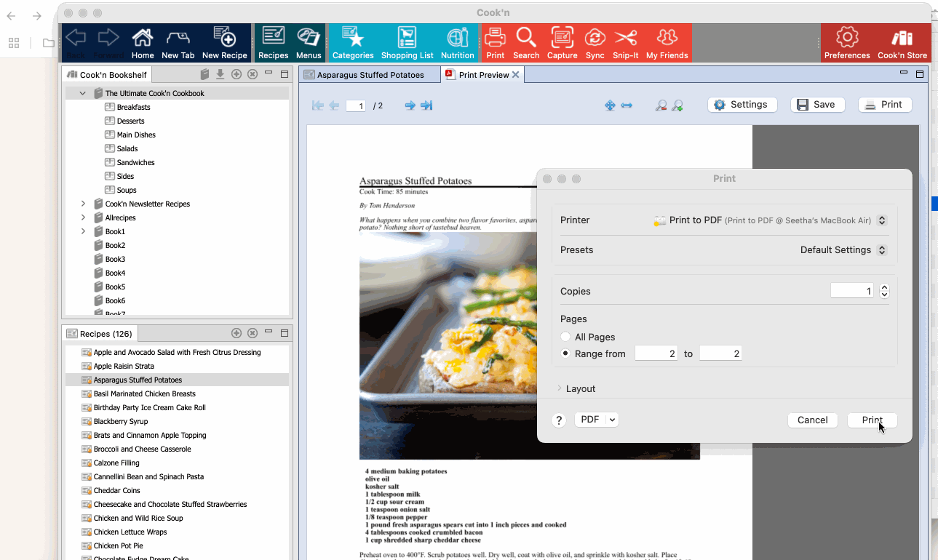Click the Back navigation arrow

(76, 42)
